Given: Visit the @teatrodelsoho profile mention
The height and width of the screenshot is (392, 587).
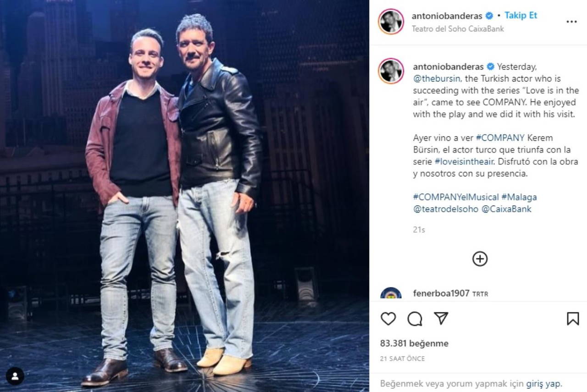Looking at the screenshot, I should coord(446,209).
